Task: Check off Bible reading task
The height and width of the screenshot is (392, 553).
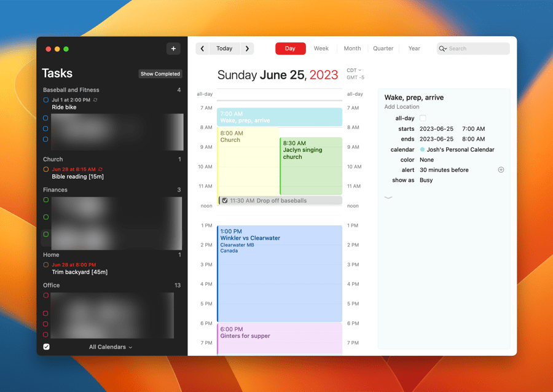Action: tap(46, 169)
